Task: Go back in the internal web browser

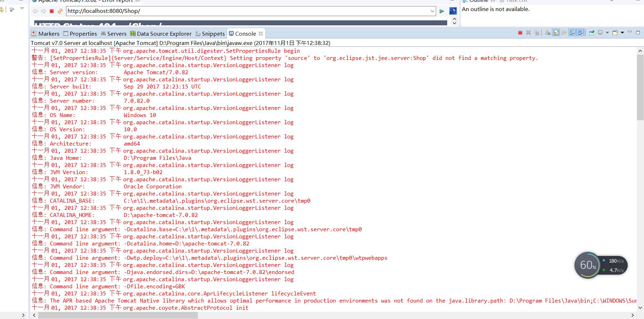Action: pos(35,11)
